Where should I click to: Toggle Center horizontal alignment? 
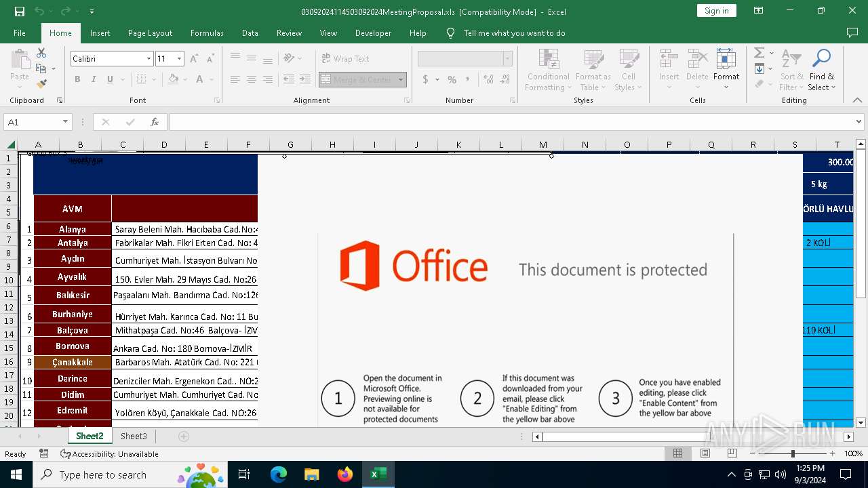click(x=252, y=79)
